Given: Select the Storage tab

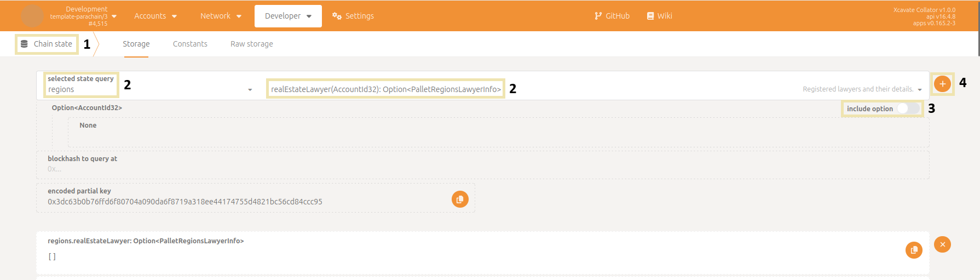Looking at the screenshot, I should coord(136,44).
